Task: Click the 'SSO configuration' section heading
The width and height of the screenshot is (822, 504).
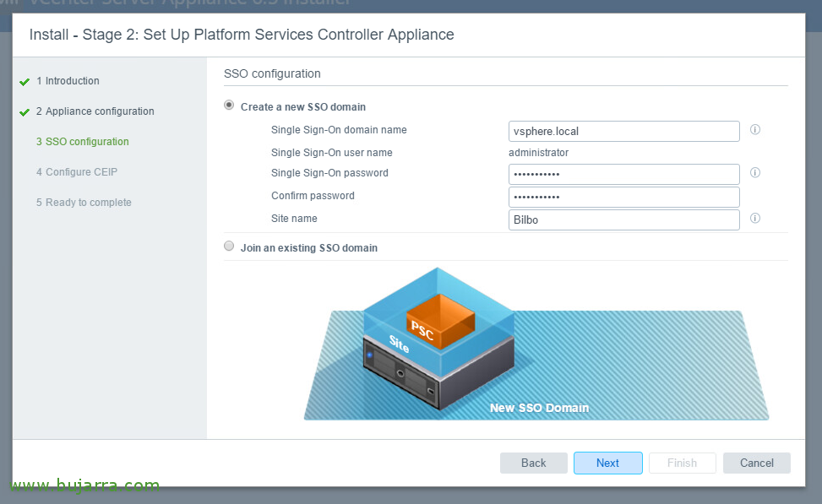Action: click(x=272, y=74)
